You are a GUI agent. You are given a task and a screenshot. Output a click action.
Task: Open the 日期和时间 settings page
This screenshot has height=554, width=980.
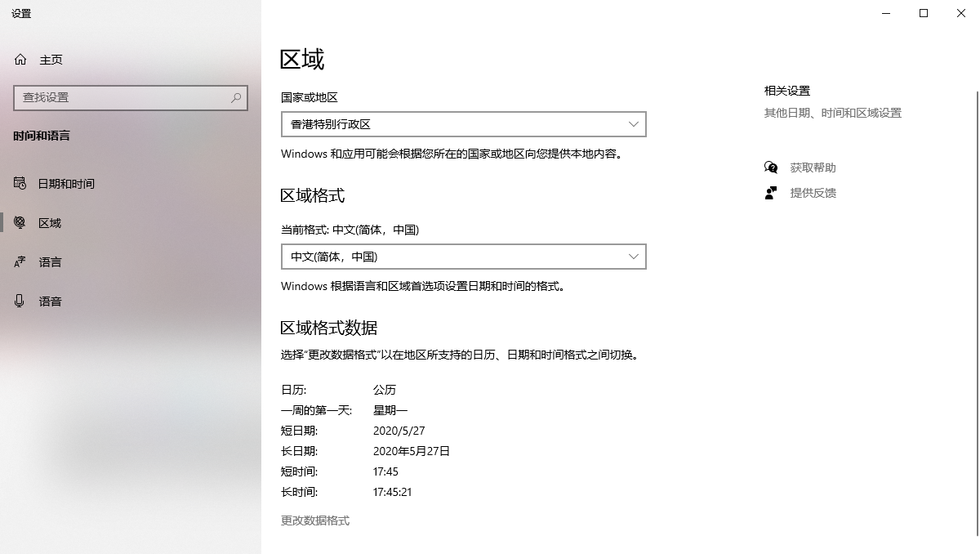coord(131,183)
